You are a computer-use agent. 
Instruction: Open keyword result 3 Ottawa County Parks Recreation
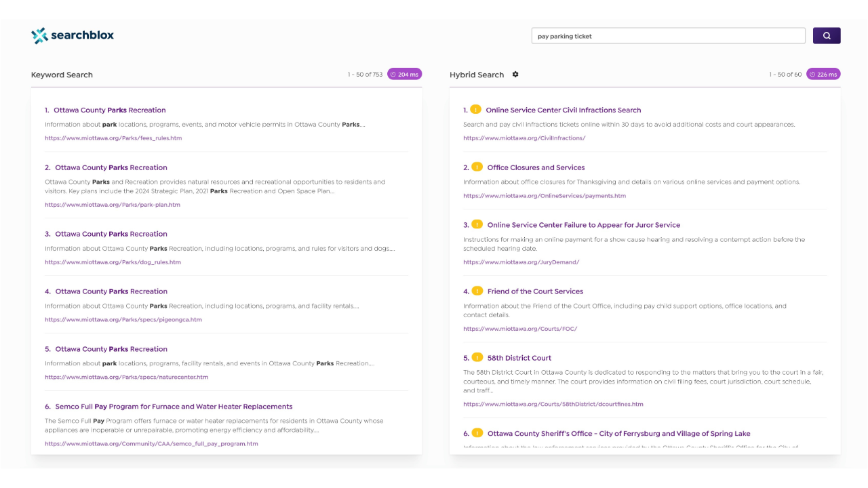pos(111,234)
